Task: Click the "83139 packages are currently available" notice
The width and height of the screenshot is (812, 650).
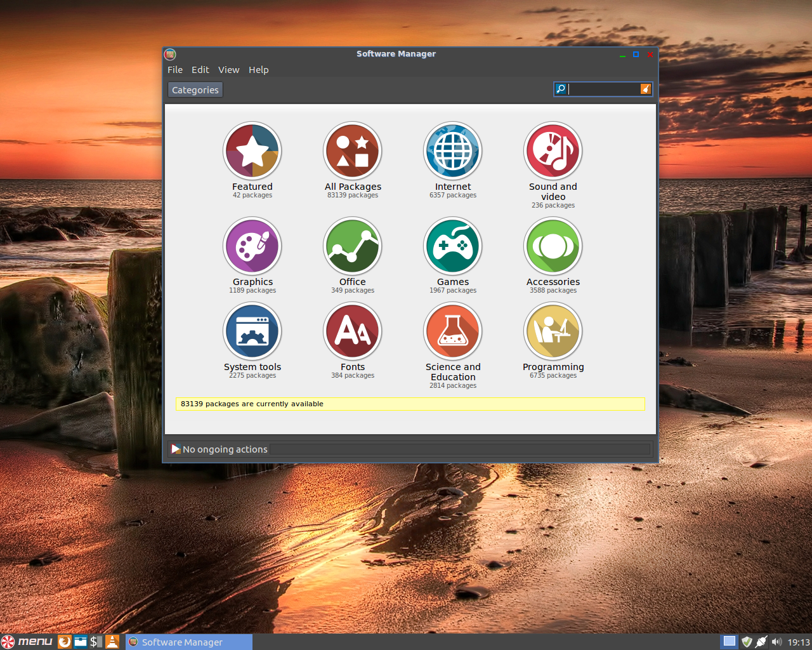Action: coord(410,404)
